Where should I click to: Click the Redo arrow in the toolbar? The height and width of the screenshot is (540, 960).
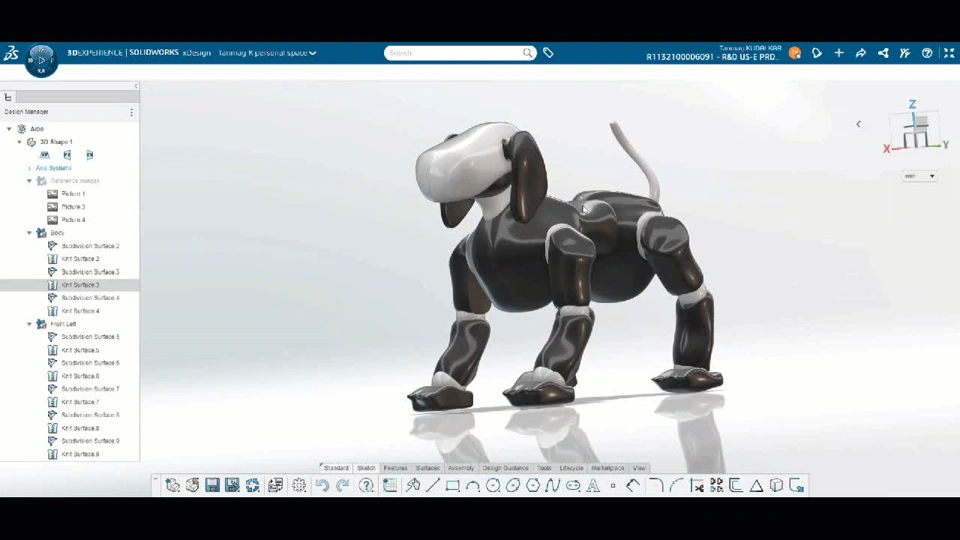point(342,486)
